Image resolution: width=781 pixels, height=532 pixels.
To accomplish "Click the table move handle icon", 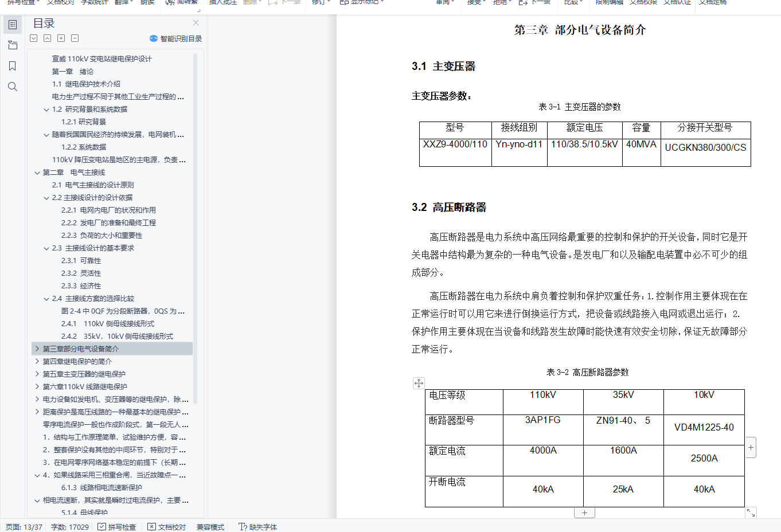I will 419,383.
